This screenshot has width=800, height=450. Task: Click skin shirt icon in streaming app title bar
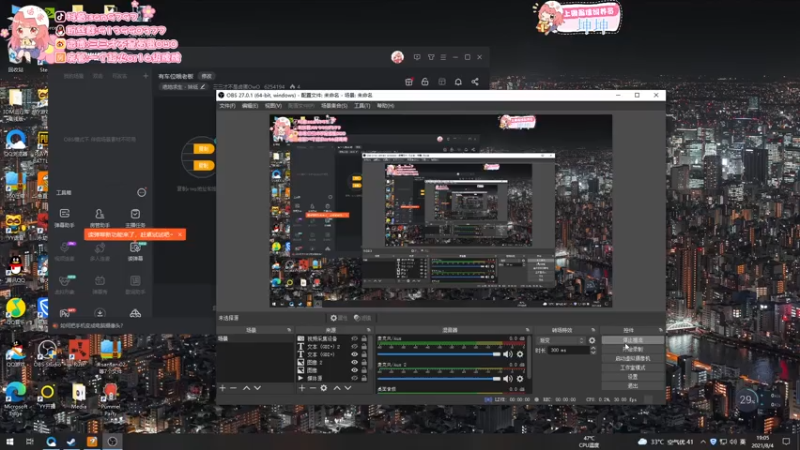pos(431,57)
